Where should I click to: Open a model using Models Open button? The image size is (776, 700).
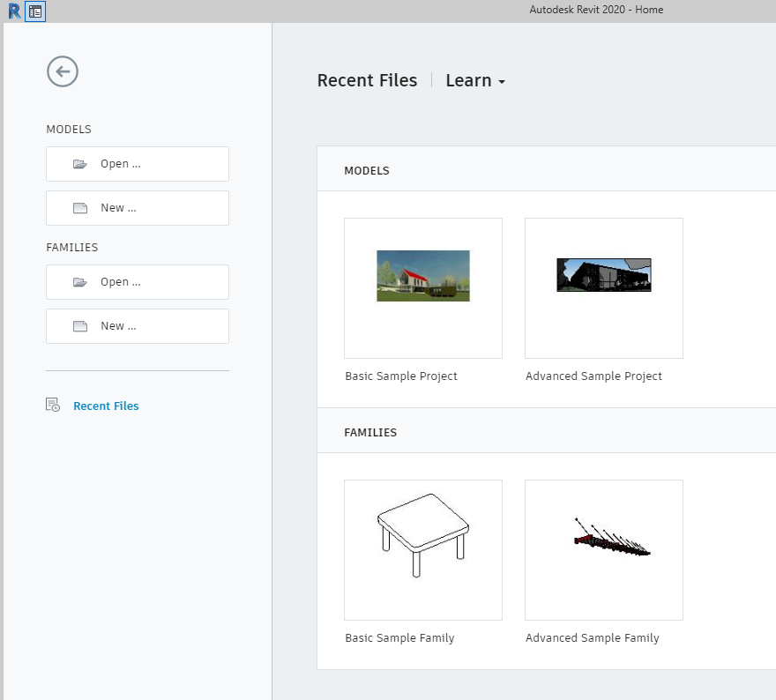click(x=138, y=164)
